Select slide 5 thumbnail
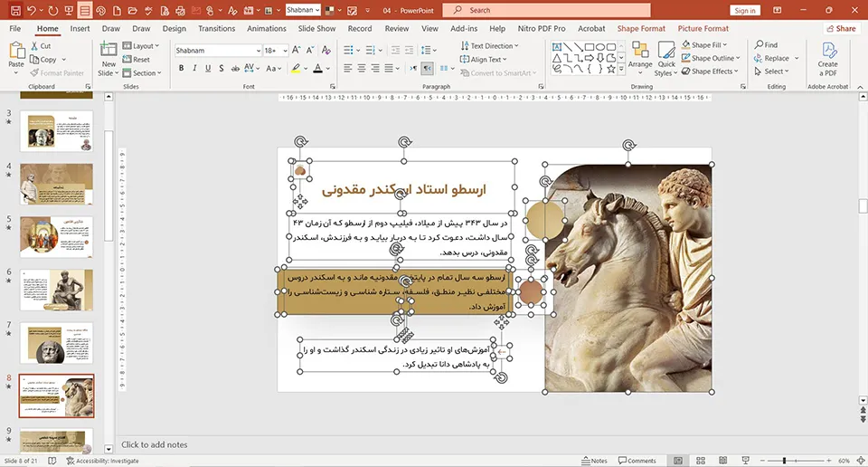Image resolution: width=868 pixels, height=467 pixels. [x=56, y=236]
